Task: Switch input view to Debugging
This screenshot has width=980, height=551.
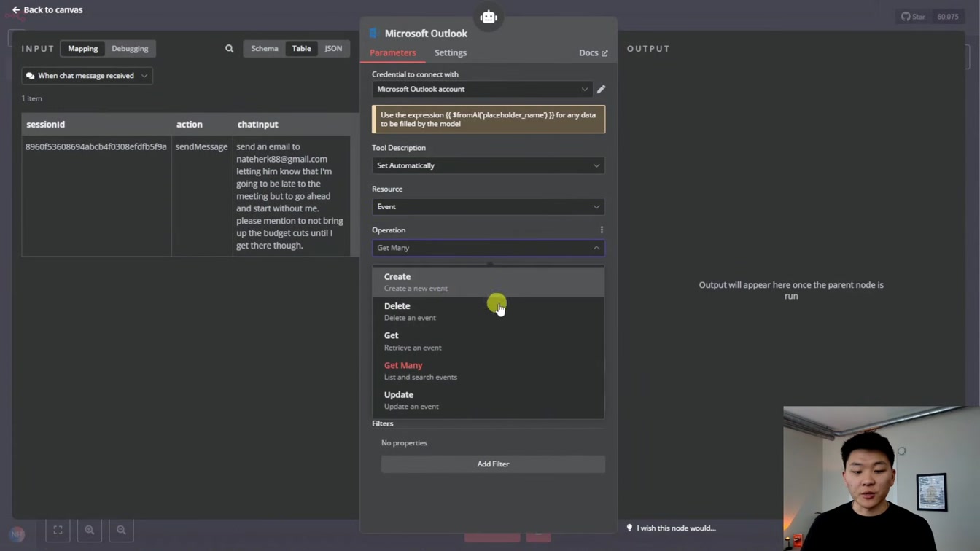Action: coord(130,49)
